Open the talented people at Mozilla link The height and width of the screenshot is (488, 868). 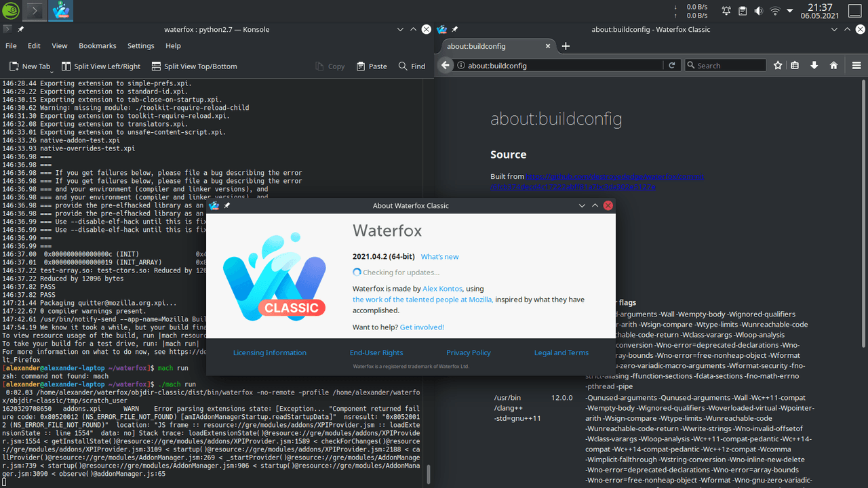click(422, 300)
